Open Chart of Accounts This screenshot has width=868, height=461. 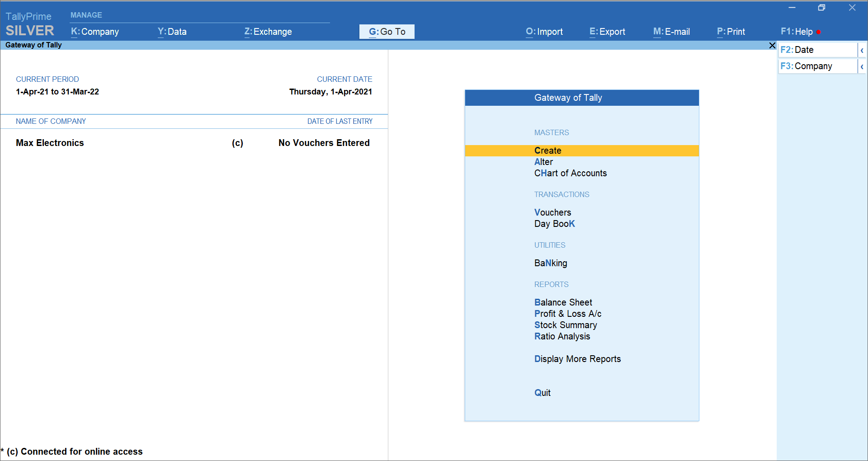click(x=570, y=173)
